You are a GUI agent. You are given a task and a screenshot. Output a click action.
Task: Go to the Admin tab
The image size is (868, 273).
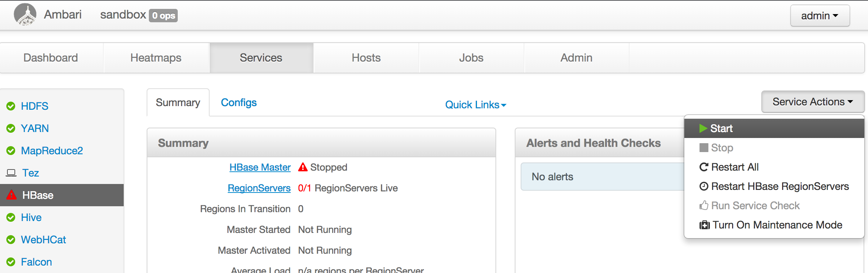coord(577,58)
